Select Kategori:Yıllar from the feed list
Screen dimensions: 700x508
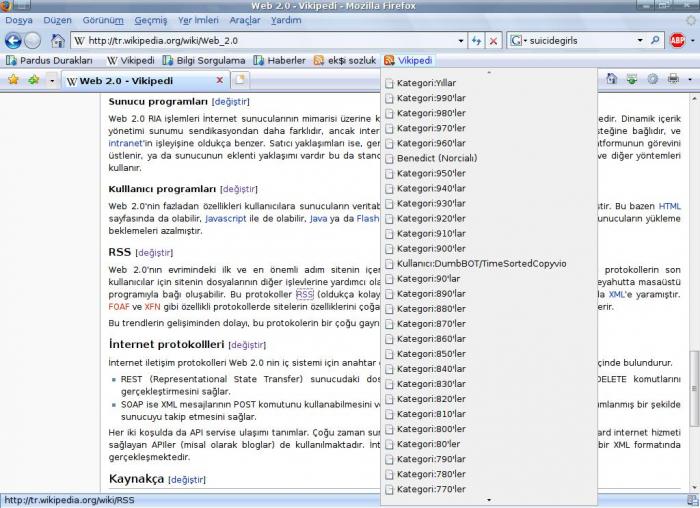tap(425, 83)
